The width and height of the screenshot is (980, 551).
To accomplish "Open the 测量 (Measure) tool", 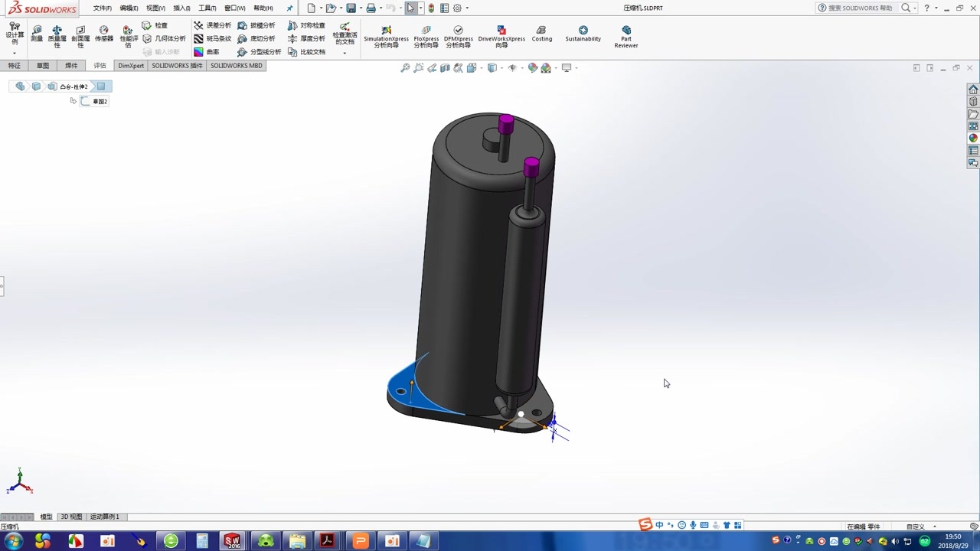I will coord(36,33).
